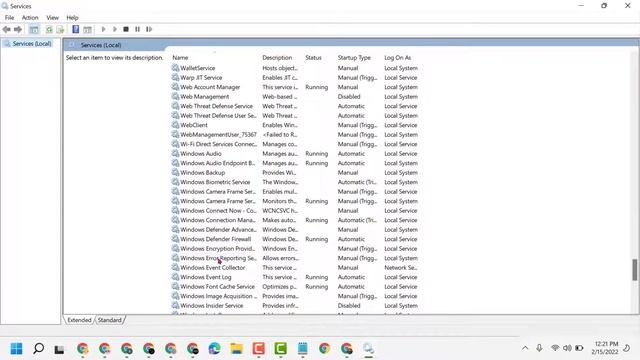The height and width of the screenshot is (360, 640).
Task: Switch to the Standard tab
Action: click(109, 320)
